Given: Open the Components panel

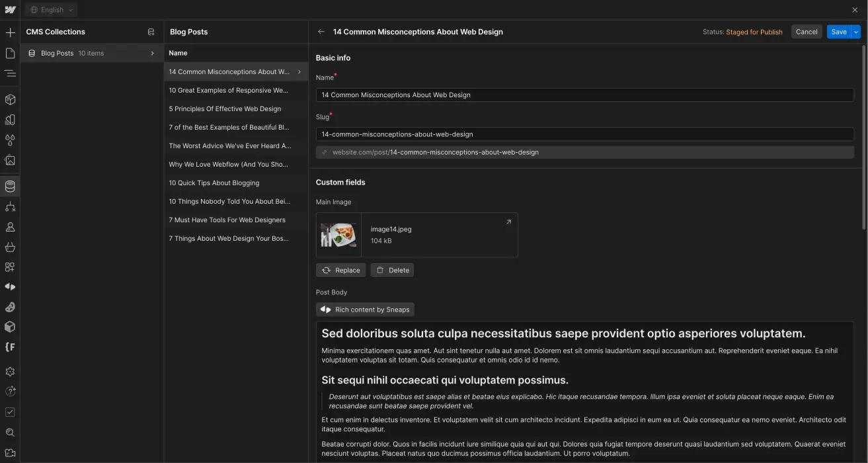Looking at the screenshot, I should pos(10,99).
